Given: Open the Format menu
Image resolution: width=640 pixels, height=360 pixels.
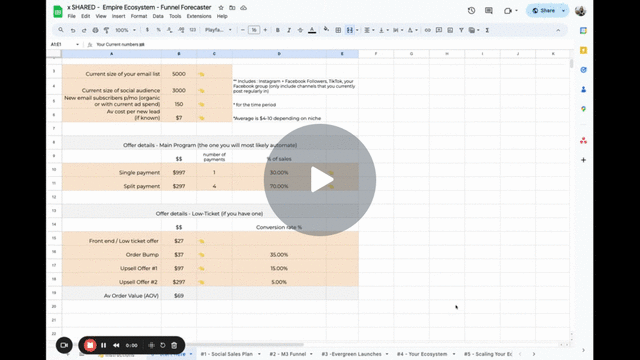Looking at the screenshot, I should [139, 16].
